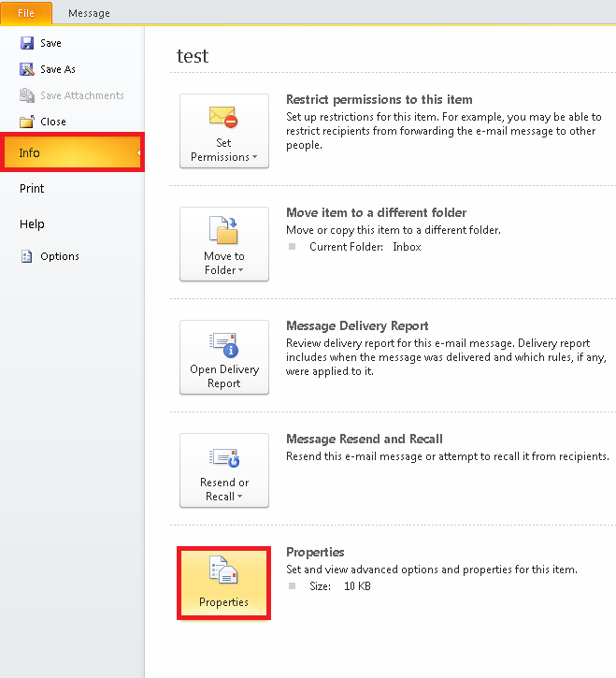This screenshot has height=678, width=616.
Task: Click the Save floppy disk icon
Action: pos(27,43)
